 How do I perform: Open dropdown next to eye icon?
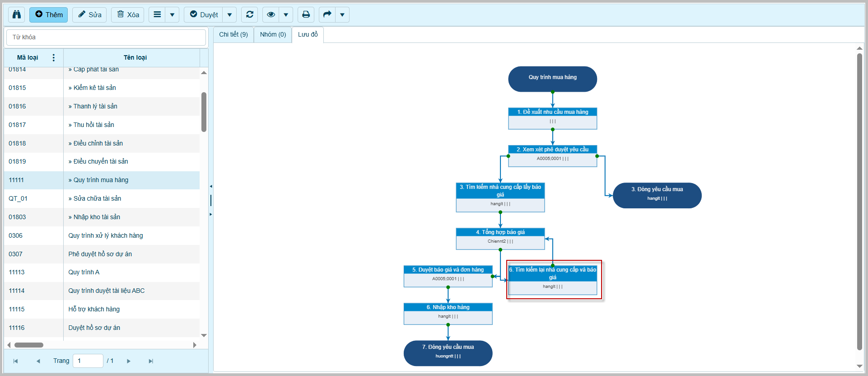pos(286,14)
